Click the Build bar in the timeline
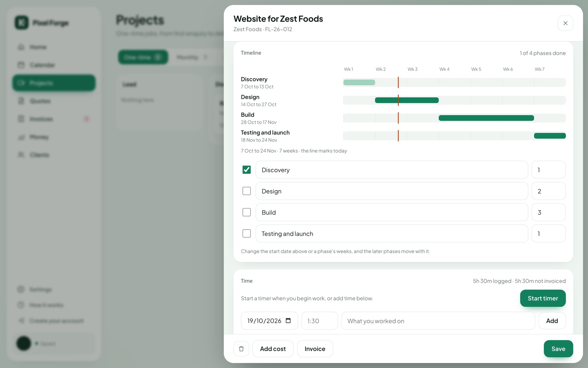Viewport: 588px width, 368px height. (486, 118)
